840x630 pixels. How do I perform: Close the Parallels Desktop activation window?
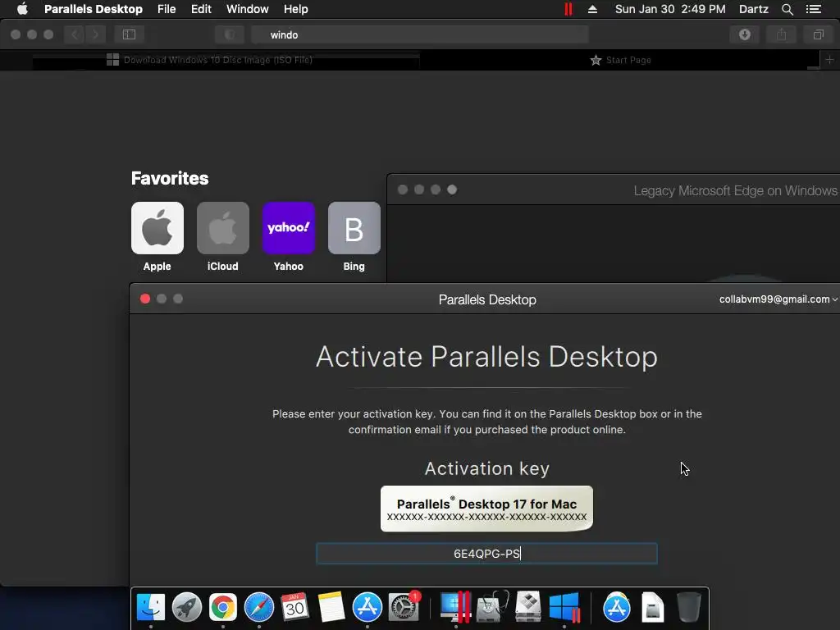(x=144, y=299)
